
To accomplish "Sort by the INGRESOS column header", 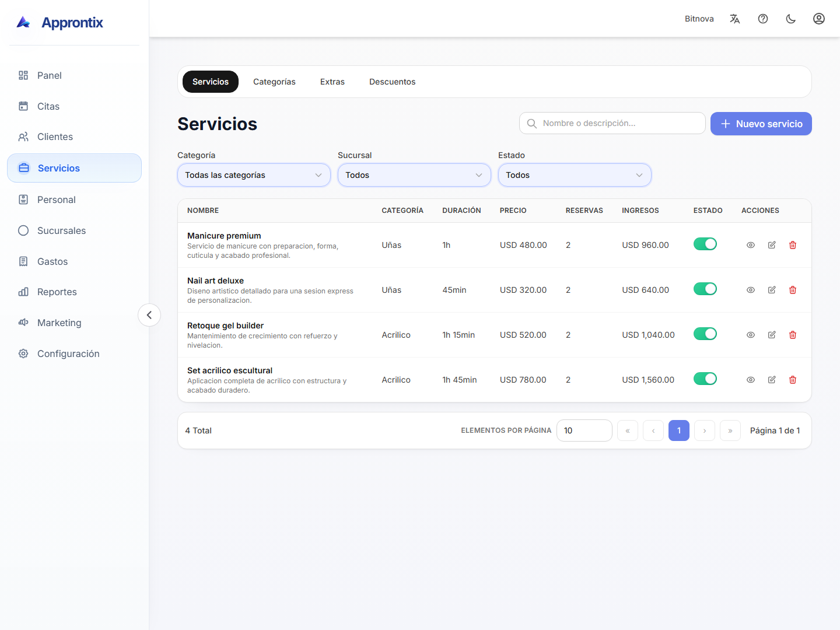I will (640, 211).
